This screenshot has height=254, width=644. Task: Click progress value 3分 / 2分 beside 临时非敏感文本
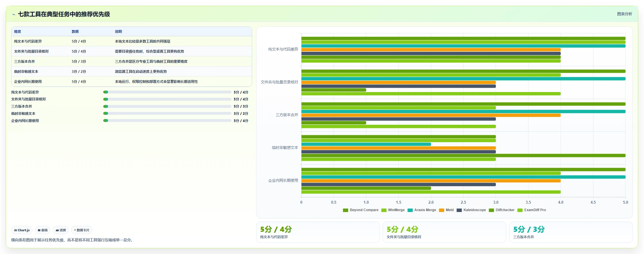coord(241,114)
